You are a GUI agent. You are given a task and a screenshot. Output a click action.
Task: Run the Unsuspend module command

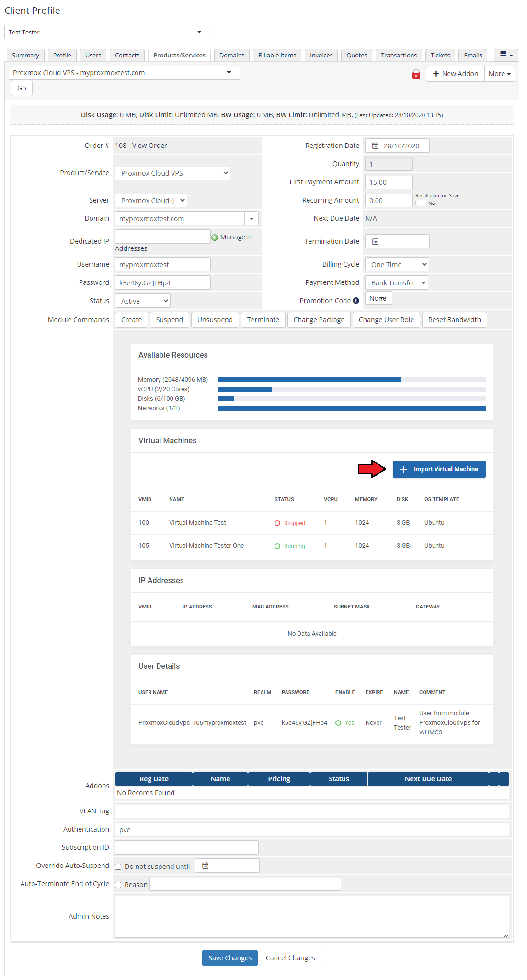(x=215, y=320)
